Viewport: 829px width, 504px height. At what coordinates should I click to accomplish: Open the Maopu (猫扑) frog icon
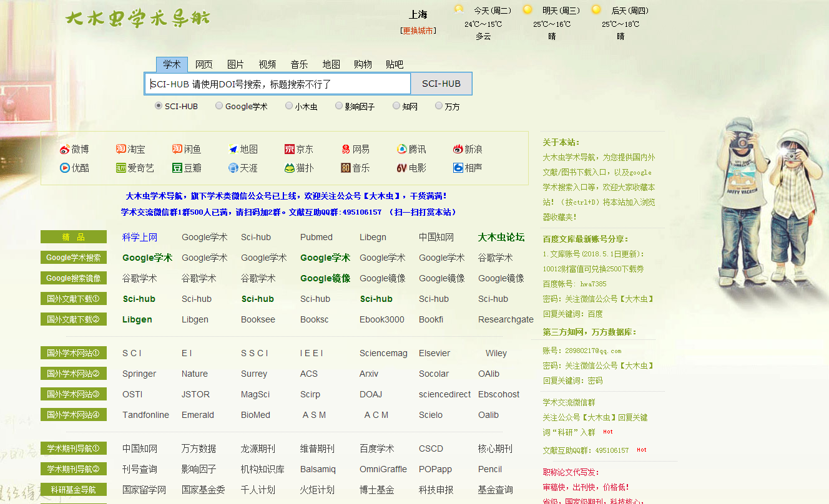pos(290,168)
